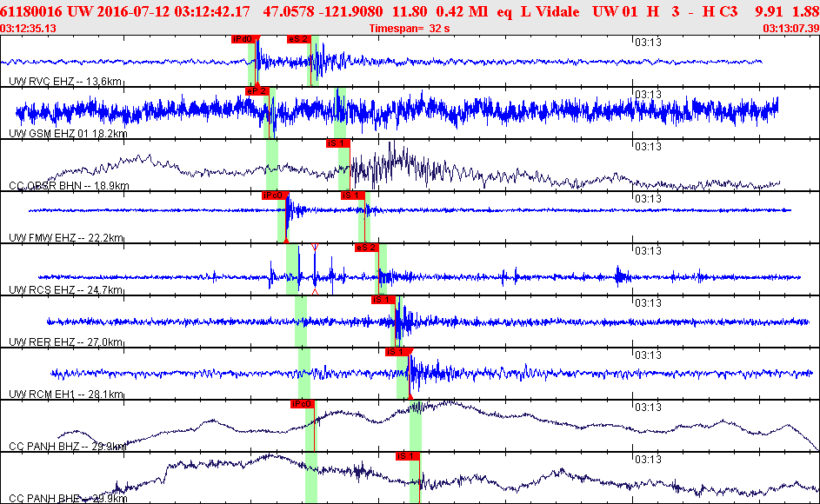Click the station label UW RER EHZ -- 27.0km

66,342
